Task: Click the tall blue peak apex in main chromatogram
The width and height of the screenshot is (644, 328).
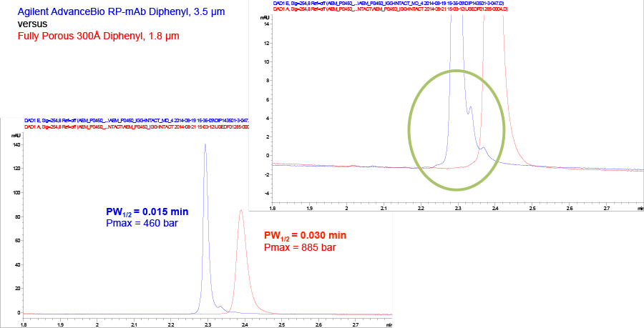Action: 205,145
